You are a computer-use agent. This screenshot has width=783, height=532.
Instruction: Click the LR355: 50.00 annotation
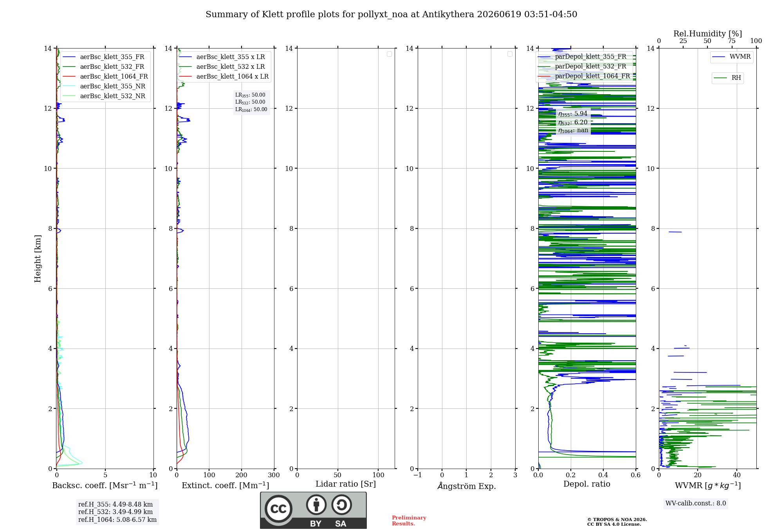250,95
